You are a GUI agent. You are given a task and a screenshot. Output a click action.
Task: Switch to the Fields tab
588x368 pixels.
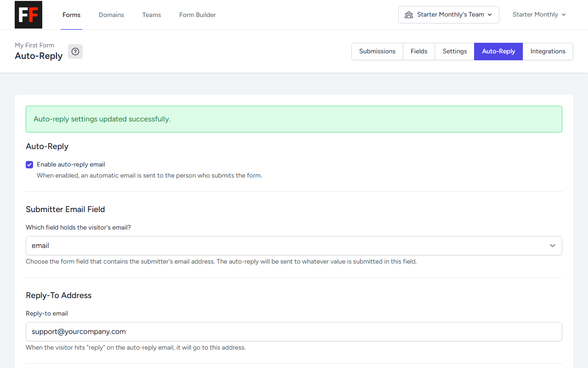point(419,52)
